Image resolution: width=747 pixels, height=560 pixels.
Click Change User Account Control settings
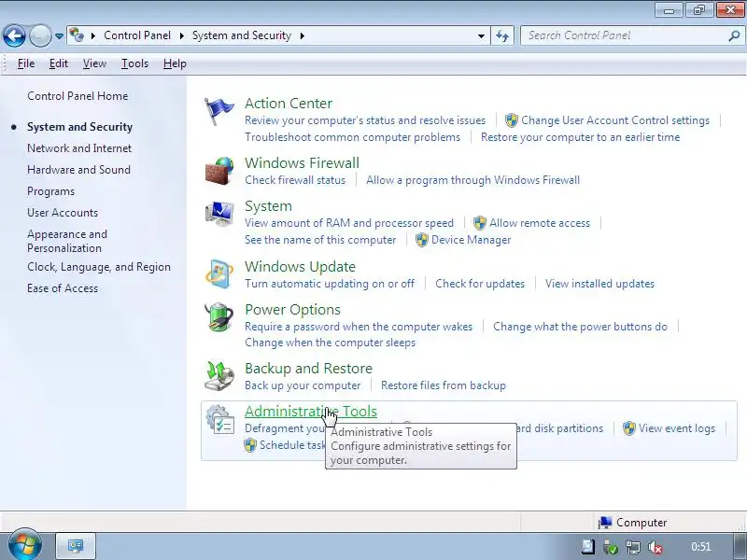(x=615, y=120)
